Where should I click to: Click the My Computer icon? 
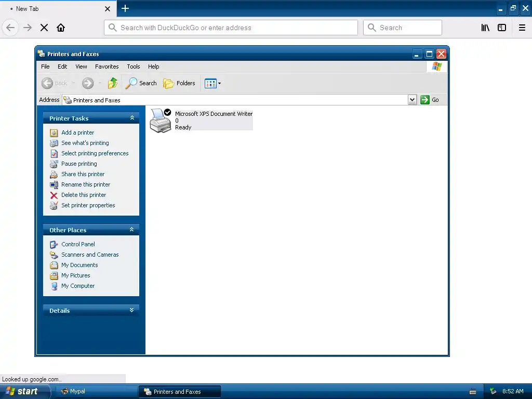[x=54, y=286]
